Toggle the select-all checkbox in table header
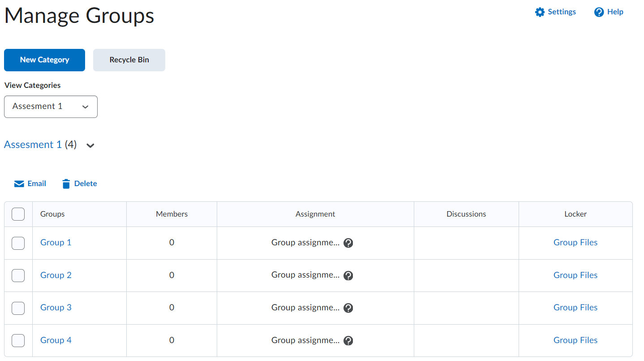The height and width of the screenshot is (361, 644). coord(18,214)
